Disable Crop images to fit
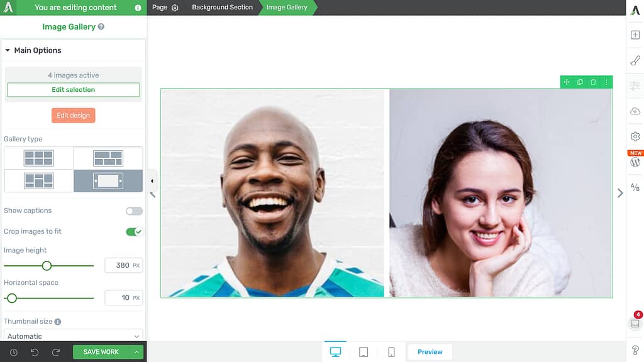 point(135,232)
